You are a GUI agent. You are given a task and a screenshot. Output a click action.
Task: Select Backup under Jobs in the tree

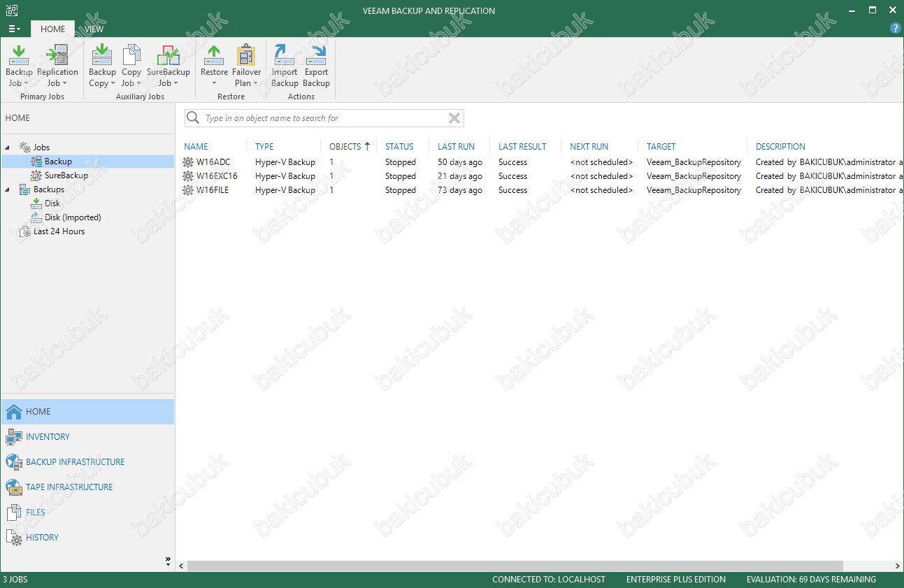pyautogui.click(x=58, y=162)
